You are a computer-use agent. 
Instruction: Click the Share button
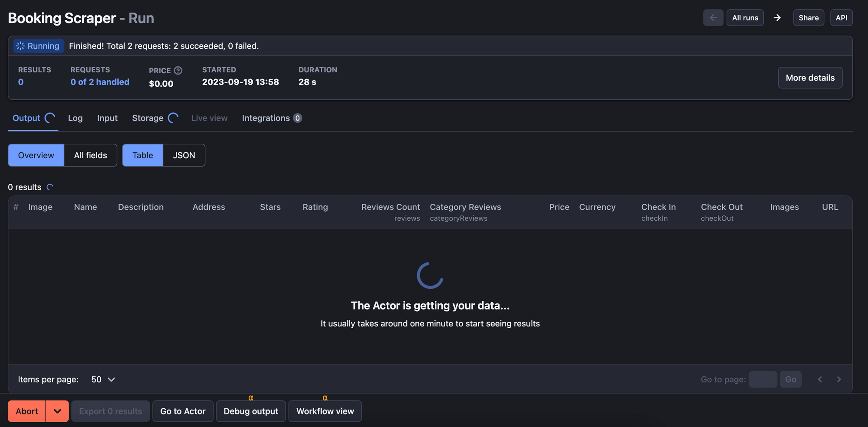pyautogui.click(x=809, y=18)
